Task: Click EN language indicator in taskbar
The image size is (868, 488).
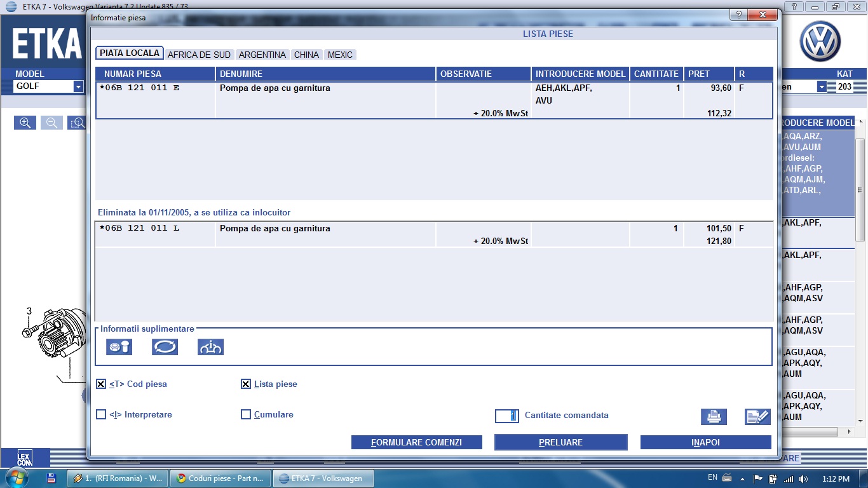Action: pyautogui.click(x=712, y=477)
